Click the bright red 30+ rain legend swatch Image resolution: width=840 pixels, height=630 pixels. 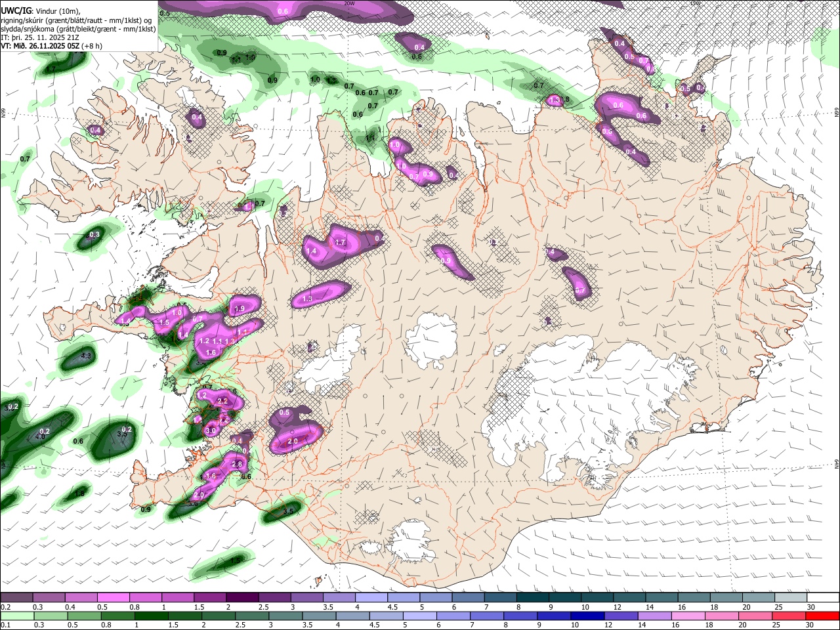824,616
